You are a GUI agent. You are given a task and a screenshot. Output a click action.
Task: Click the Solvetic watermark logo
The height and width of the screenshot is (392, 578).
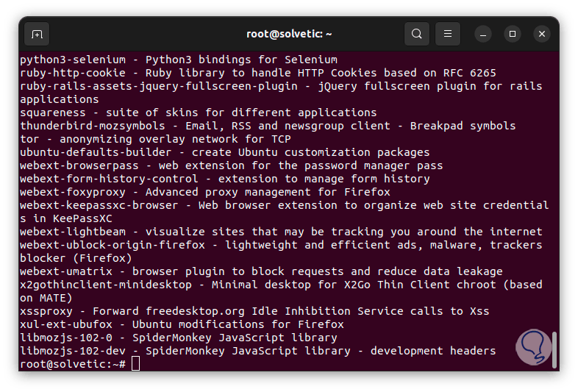(x=534, y=345)
